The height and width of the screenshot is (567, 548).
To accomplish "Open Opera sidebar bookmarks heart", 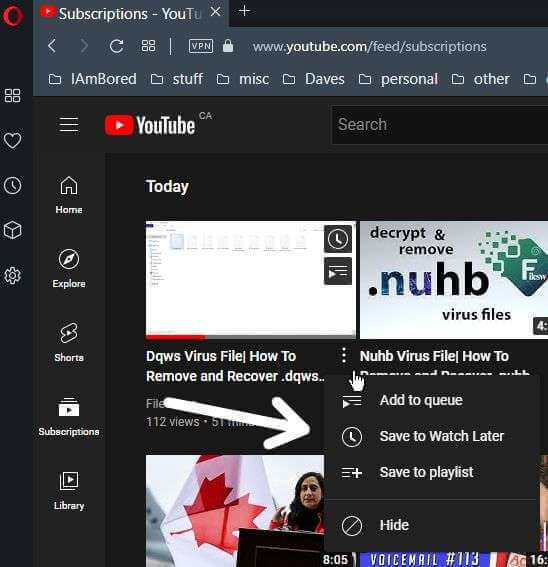I will [x=12, y=140].
